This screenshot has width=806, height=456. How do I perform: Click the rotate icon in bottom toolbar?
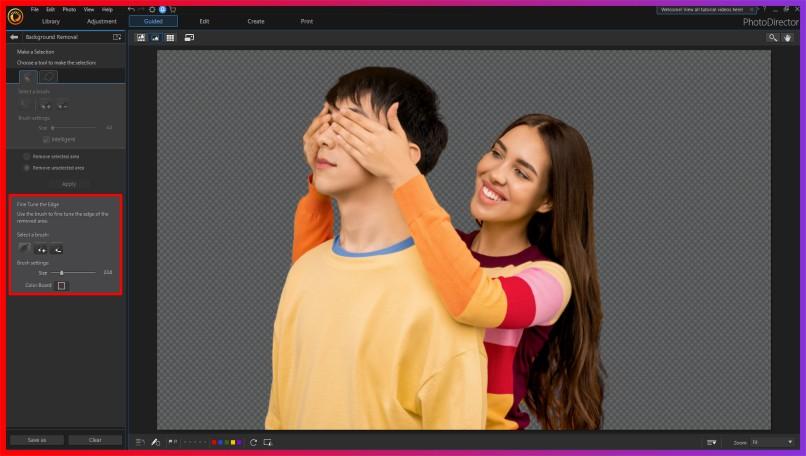(x=254, y=442)
